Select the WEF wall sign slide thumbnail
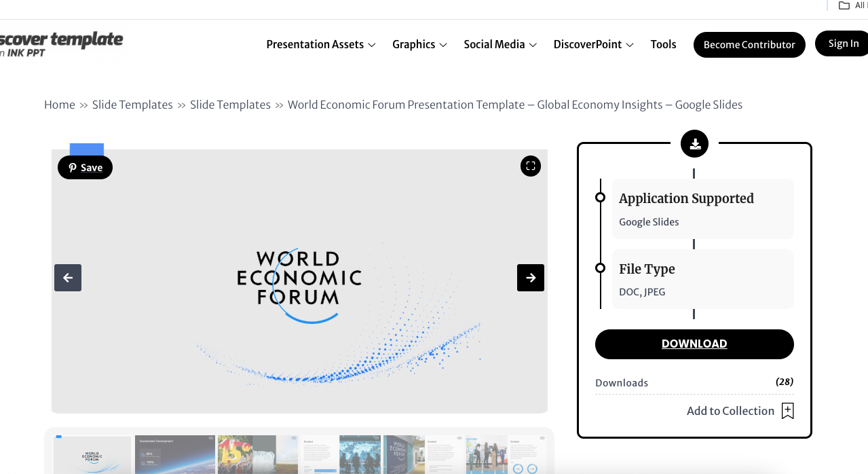The width and height of the screenshot is (868, 474). pyautogui.click(x=423, y=455)
